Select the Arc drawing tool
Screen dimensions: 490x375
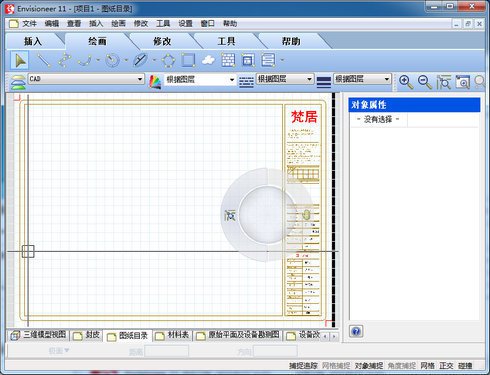[x=84, y=60]
